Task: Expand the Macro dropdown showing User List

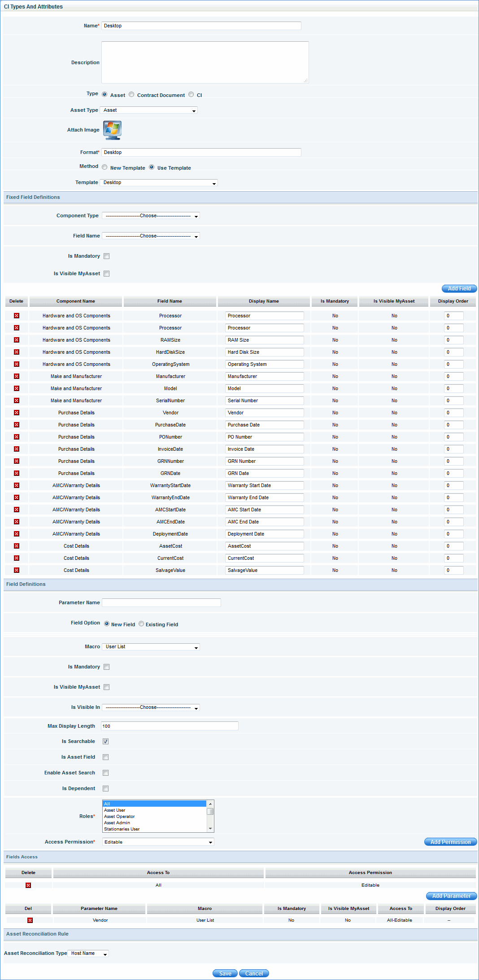Action: [151, 647]
